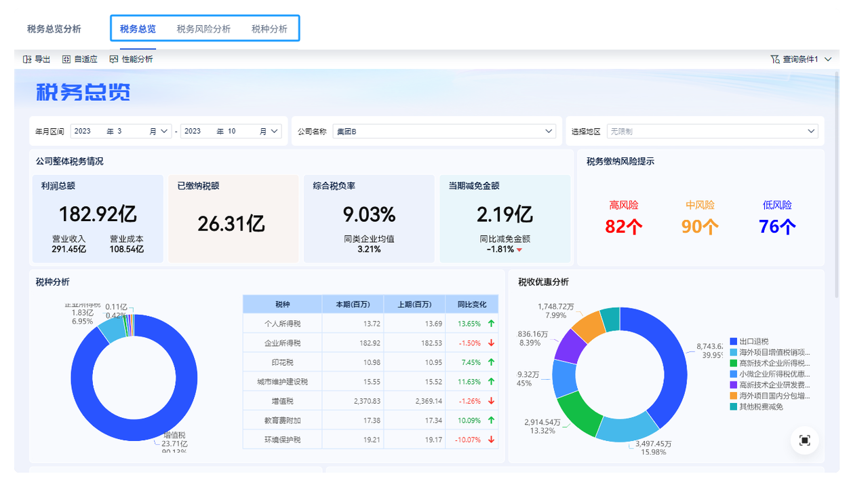Click the fullscreen icon on 税收优惠分析 chart
This screenshot has width=868, height=481.
[804, 440]
